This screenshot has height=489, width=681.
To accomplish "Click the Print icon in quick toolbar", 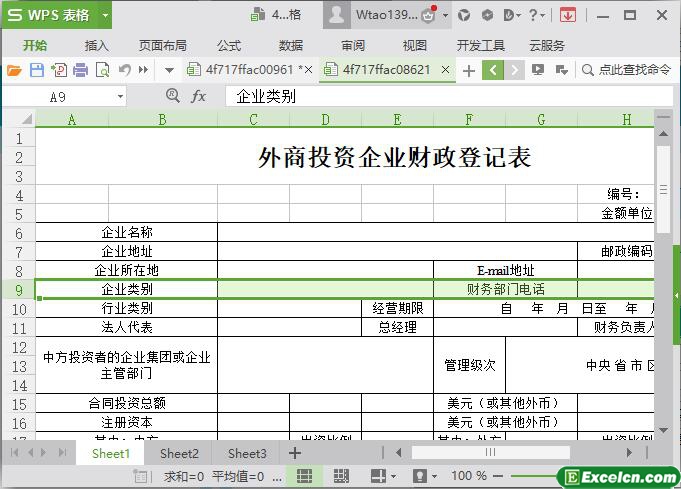I will coord(80,70).
